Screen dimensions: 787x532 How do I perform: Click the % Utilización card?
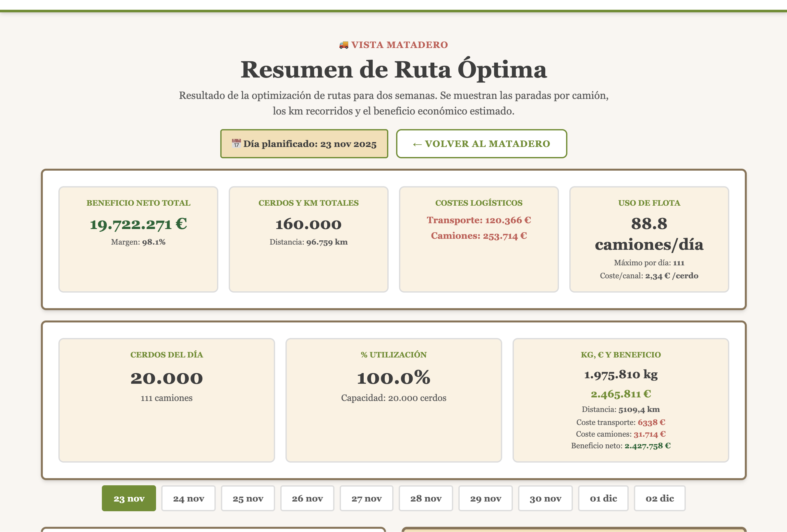pos(393,400)
